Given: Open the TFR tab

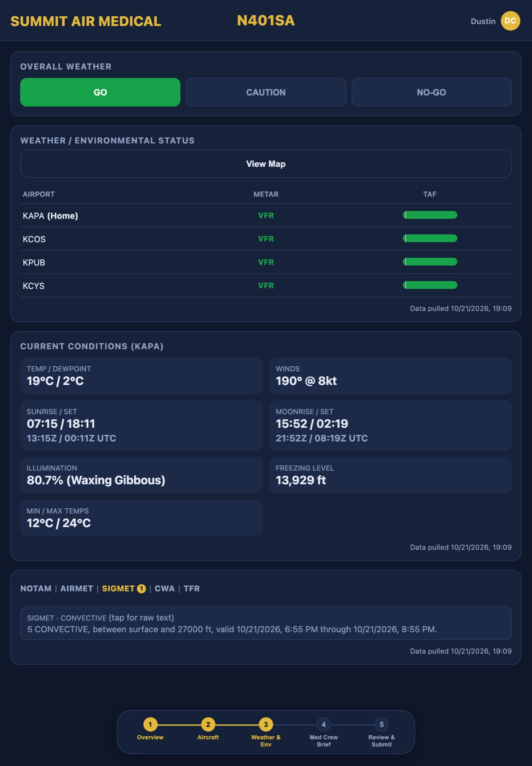Looking at the screenshot, I should [191, 588].
